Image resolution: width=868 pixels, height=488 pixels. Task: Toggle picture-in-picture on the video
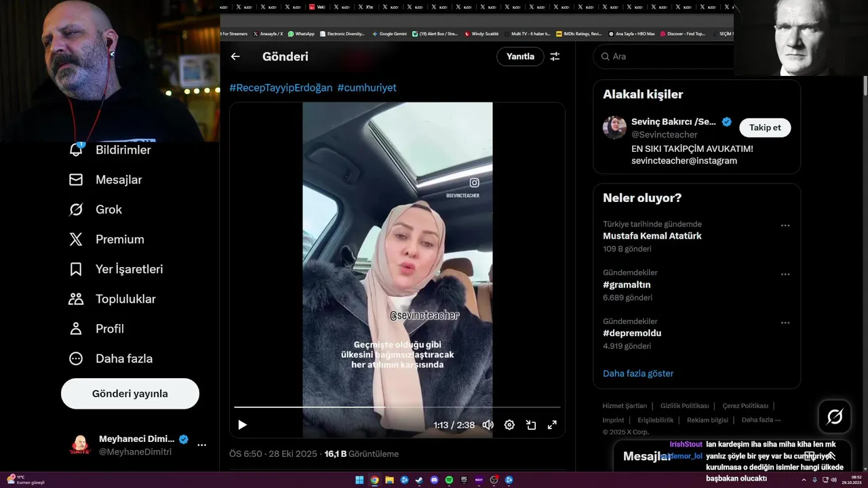[x=531, y=425]
